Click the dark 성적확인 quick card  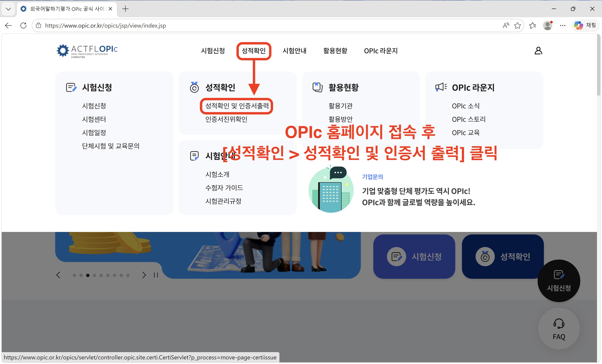pyautogui.click(x=503, y=257)
